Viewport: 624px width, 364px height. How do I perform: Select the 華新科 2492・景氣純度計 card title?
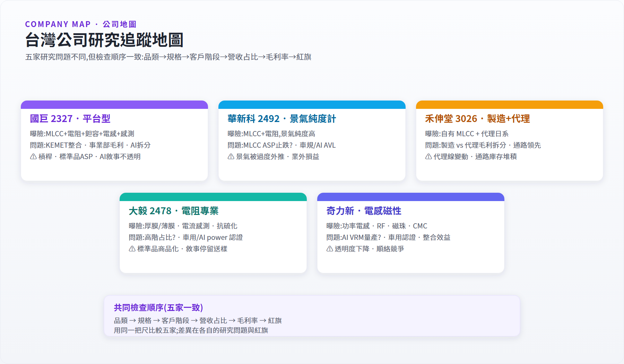[281, 119]
